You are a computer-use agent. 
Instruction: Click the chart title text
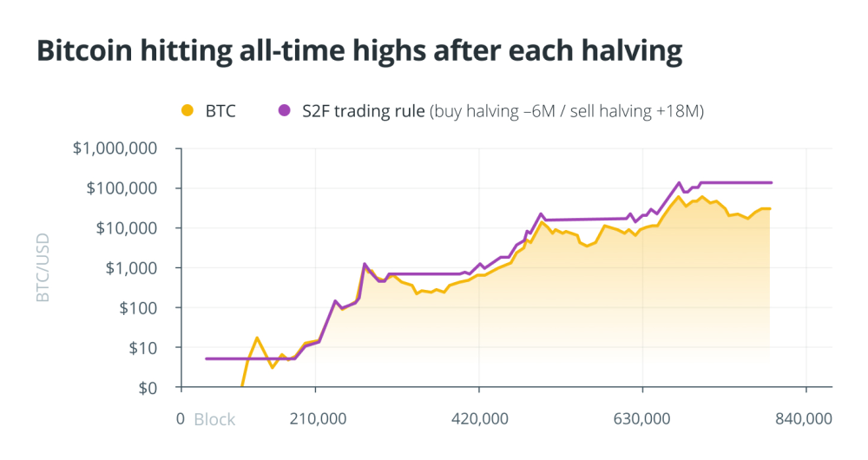tap(359, 50)
